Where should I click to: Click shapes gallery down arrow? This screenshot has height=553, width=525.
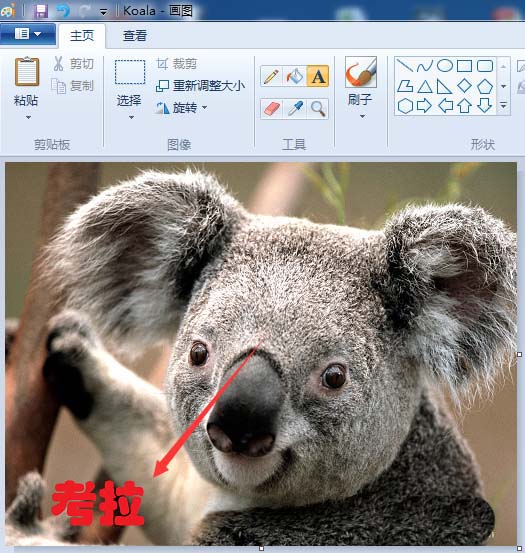point(503,86)
